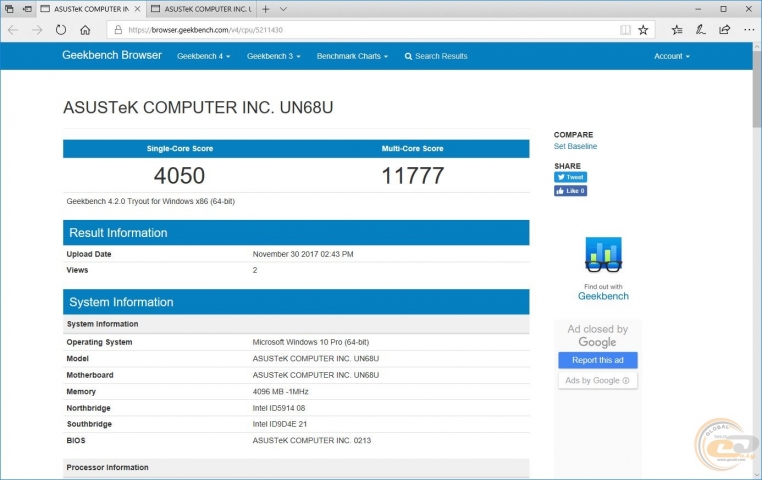Expand the Geekbench 3 dropdown menu
762x480 pixels.
click(274, 56)
